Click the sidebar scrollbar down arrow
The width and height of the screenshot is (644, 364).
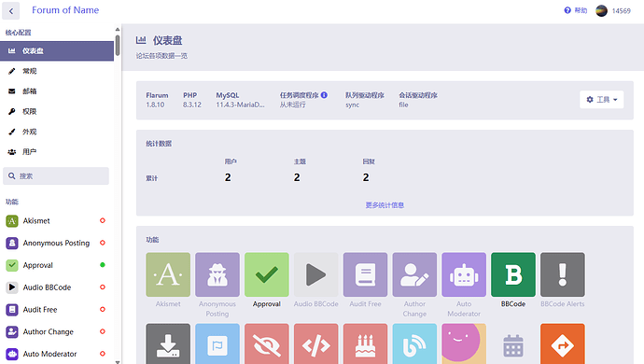(118, 361)
